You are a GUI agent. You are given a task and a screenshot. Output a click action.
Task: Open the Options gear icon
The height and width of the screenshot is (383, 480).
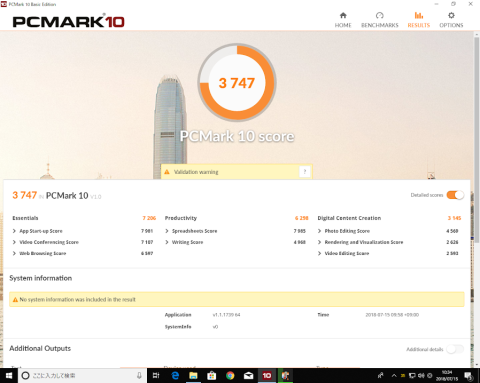tap(451, 15)
